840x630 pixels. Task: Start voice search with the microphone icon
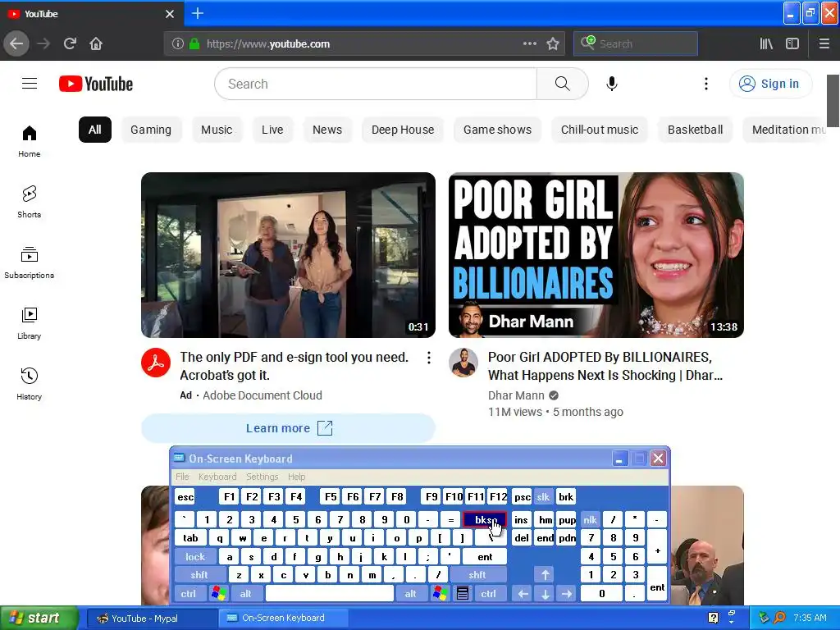612,84
